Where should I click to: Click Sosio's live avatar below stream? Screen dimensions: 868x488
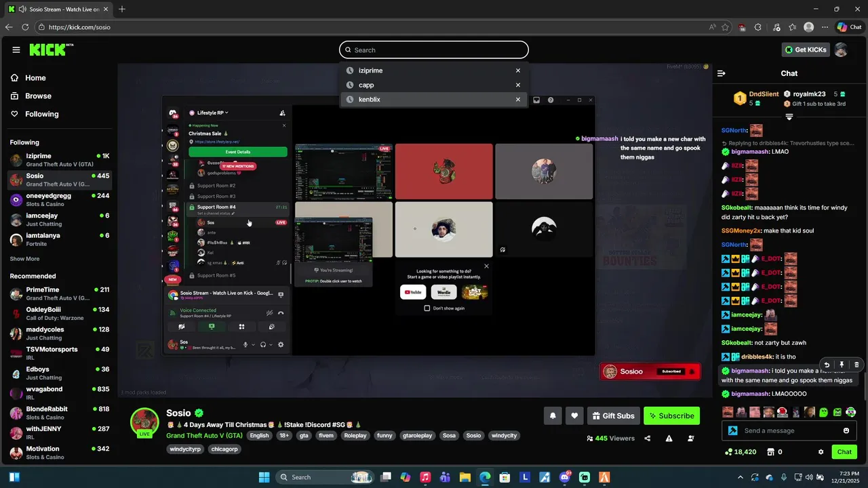(144, 422)
